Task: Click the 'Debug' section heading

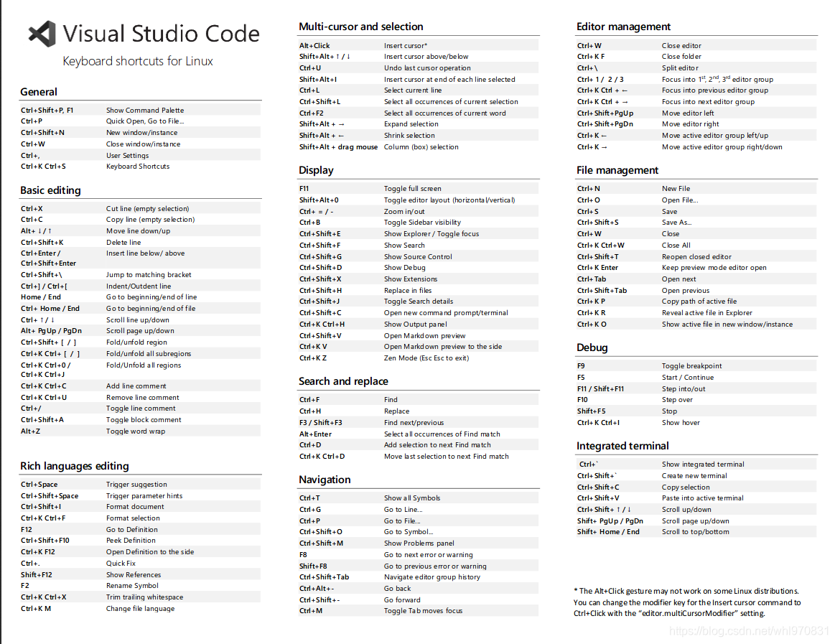Action: tap(592, 347)
